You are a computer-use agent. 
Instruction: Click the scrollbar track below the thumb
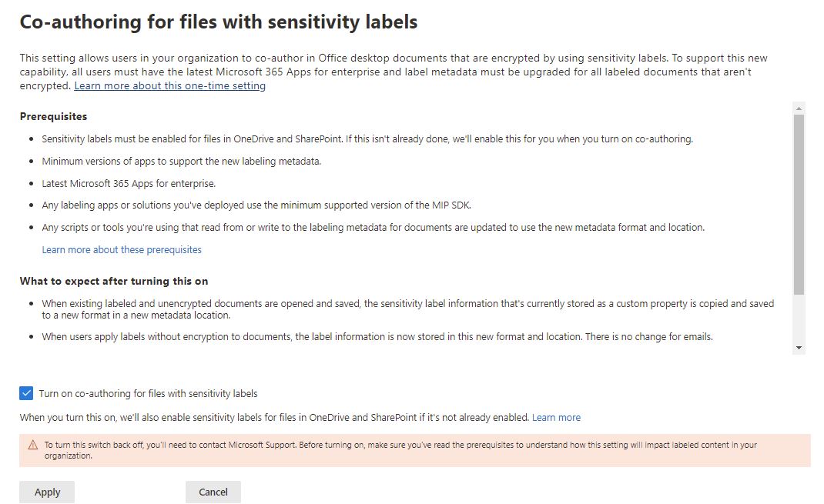click(x=799, y=319)
